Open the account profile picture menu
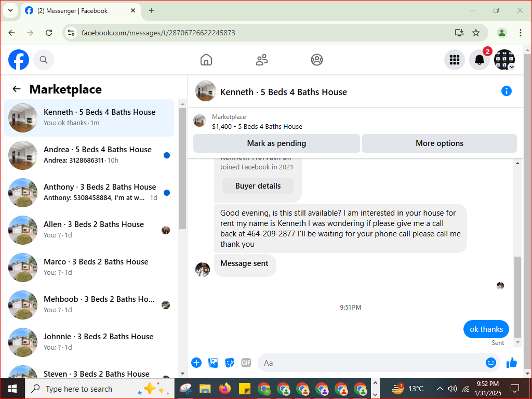The image size is (532, 399). point(504,60)
